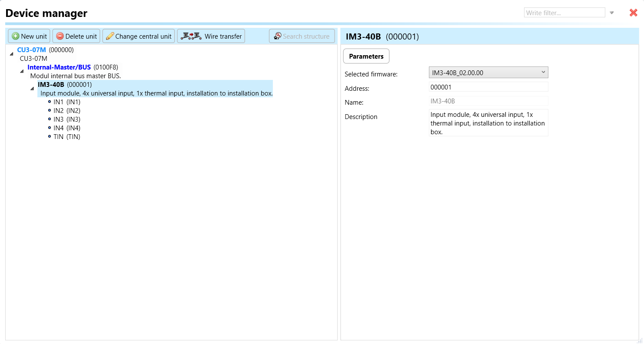Click the Description text area
644x344 pixels.
(488, 123)
